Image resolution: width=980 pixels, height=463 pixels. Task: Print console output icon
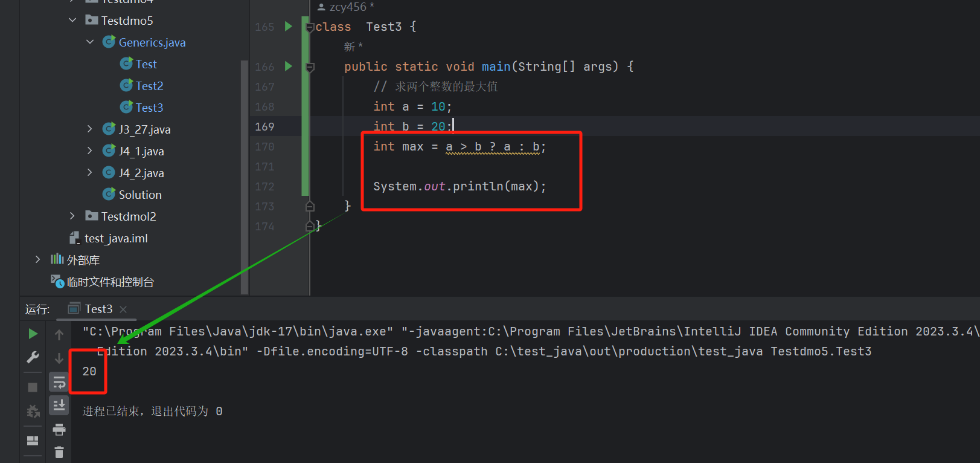(59, 430)
